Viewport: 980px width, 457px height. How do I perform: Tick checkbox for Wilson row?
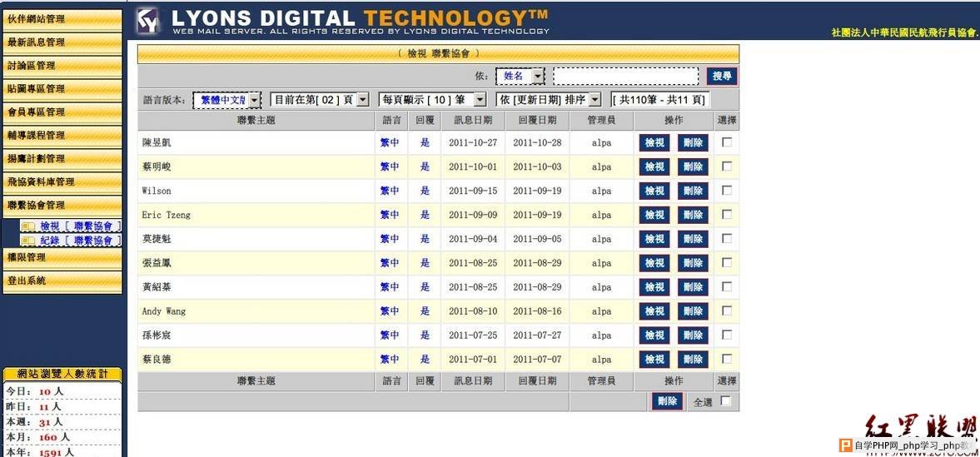point(726,190)
